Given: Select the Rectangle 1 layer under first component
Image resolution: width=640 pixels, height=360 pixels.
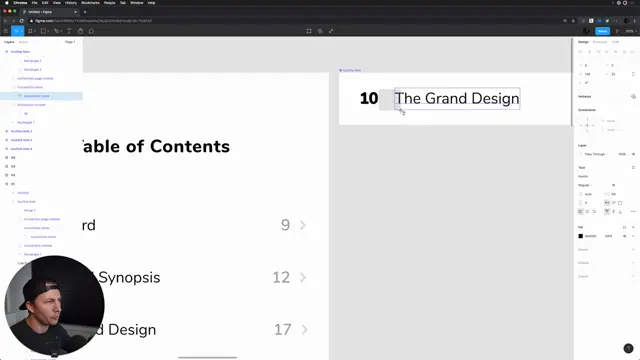Looking at the screenshot, I should coord(26,122).
